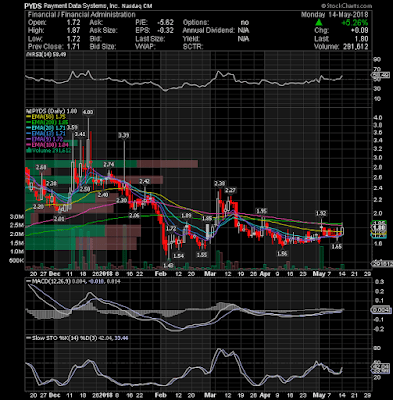Click the small Volume legend bar icon
The height and width of the screenshot is (400, 393).
coord(28,150)
